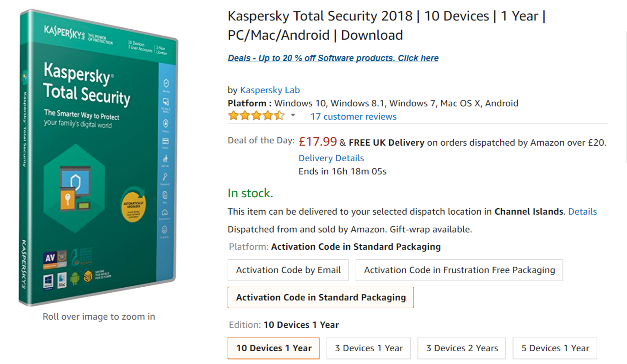
Task: Select Activation Code by Email platform
Action: (x=288, y=270)
